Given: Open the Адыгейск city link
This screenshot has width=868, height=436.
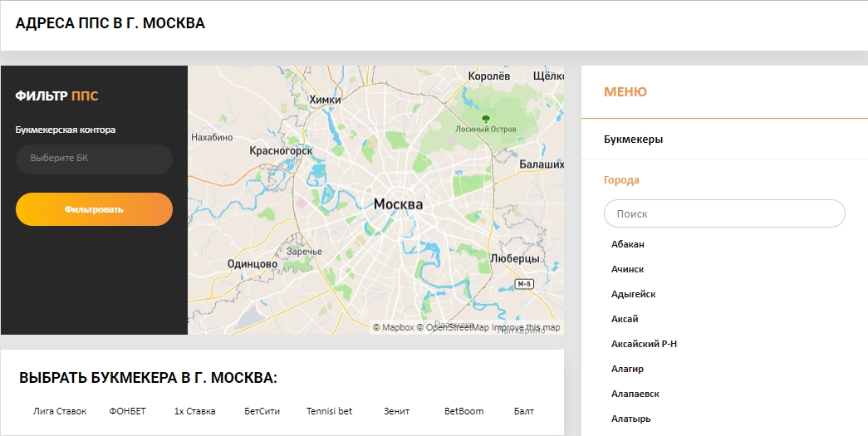Looking at the screenshot, I should 633,294.
